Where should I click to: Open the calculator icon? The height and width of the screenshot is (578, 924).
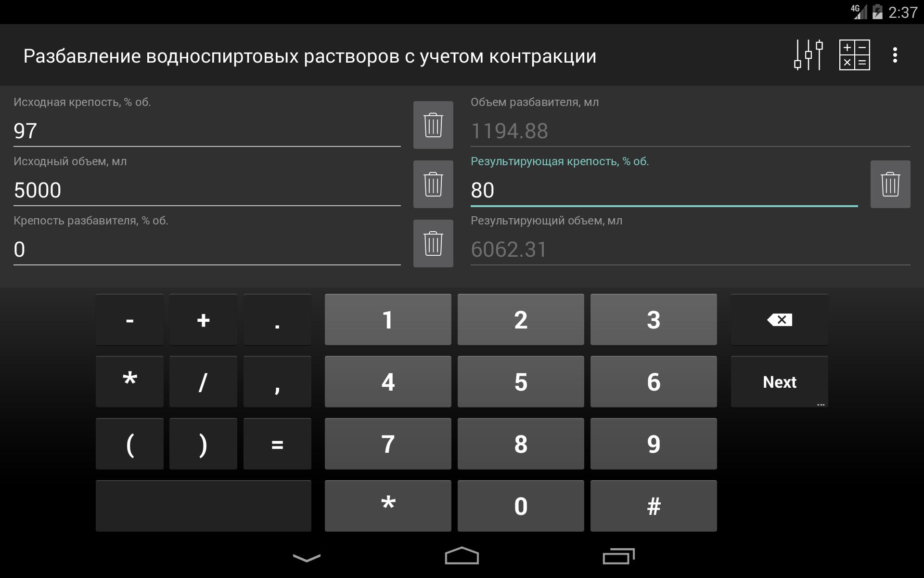point(853,56)
